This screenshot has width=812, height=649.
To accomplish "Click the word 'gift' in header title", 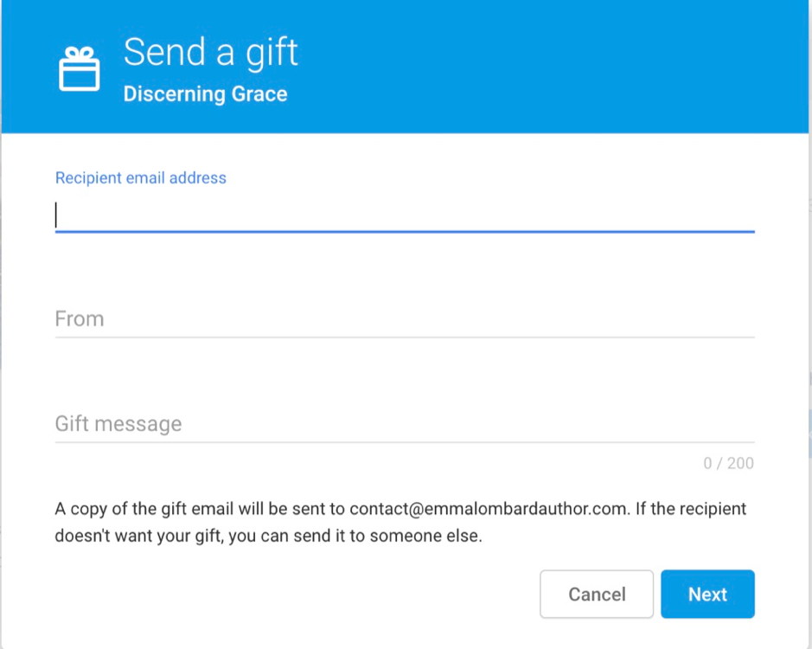I will tap(272, 54).
